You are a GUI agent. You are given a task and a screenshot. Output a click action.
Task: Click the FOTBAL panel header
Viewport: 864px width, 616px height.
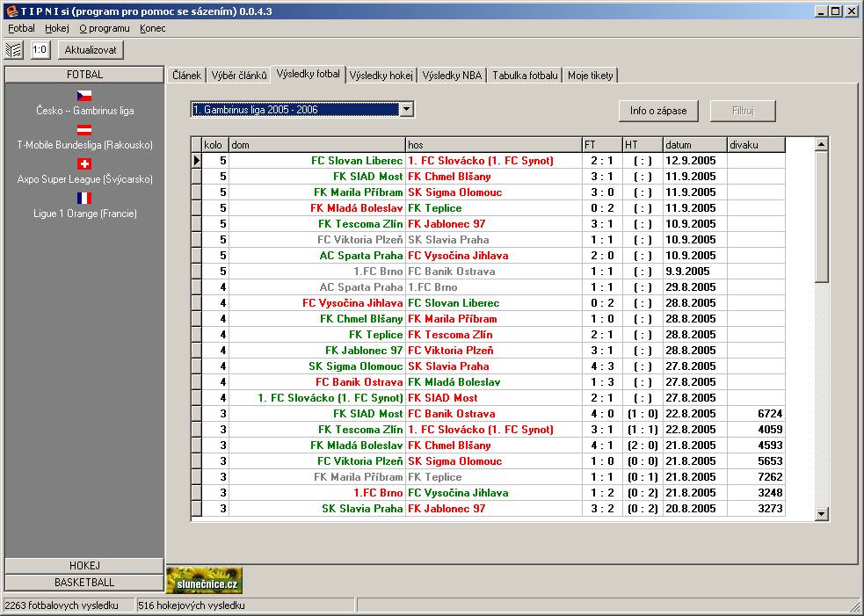coord(84,75)
